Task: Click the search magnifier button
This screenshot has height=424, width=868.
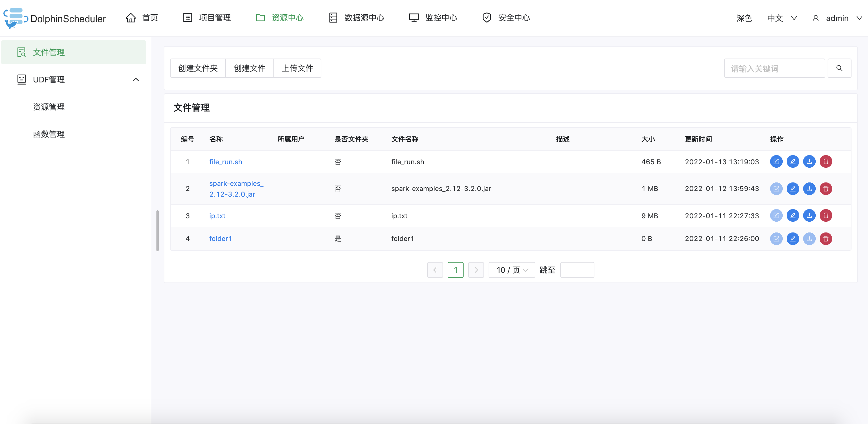Action: coord(839,68)
